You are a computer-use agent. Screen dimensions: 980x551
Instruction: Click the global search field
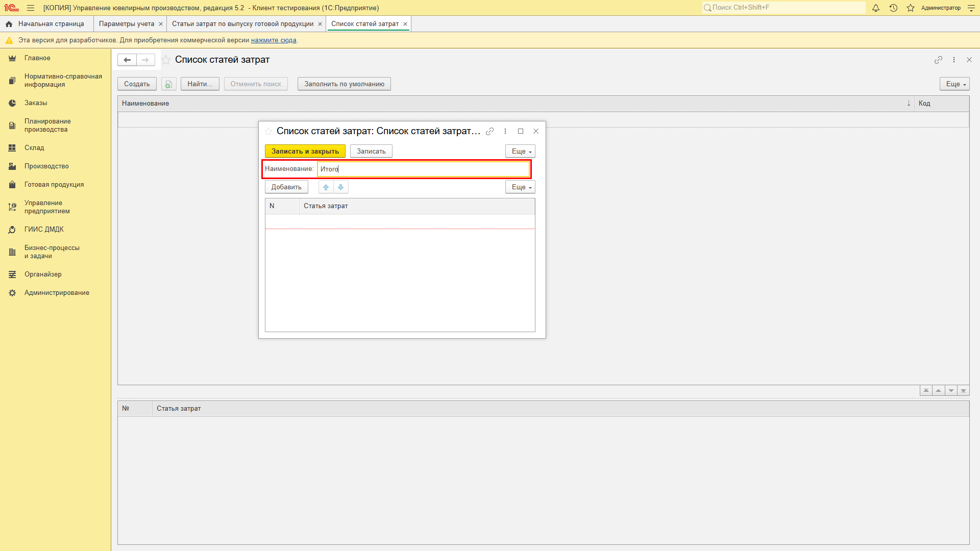point(783,8)
